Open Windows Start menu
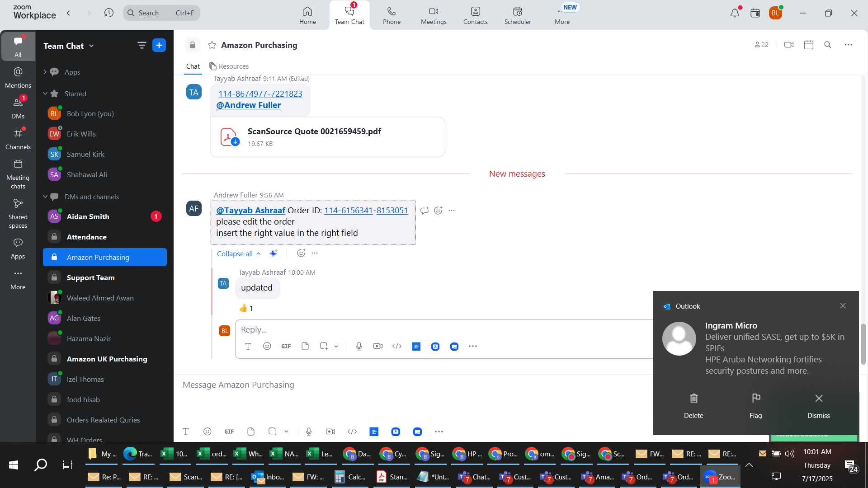Viewport: 868px width, 488px height. (x=14, y=465)
